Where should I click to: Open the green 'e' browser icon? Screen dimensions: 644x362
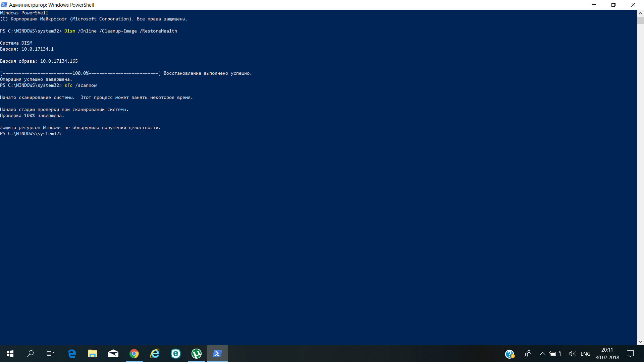(176, 354)
